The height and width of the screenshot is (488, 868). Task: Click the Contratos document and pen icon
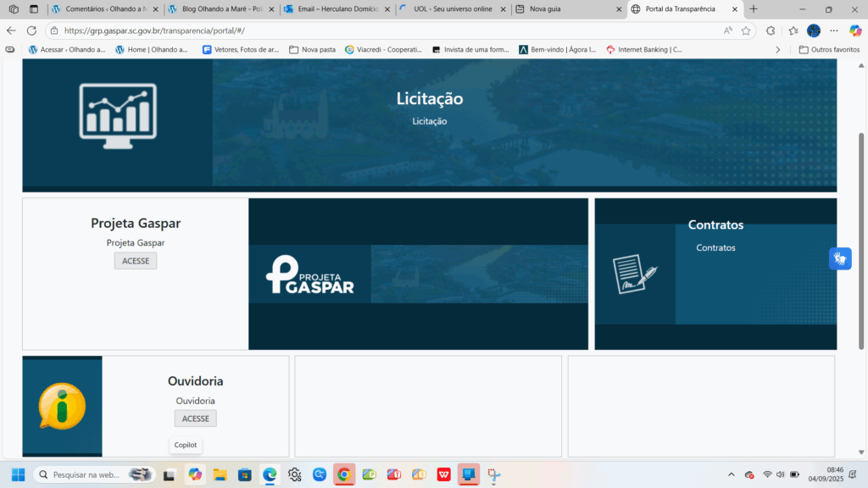(x=634, y=274)
